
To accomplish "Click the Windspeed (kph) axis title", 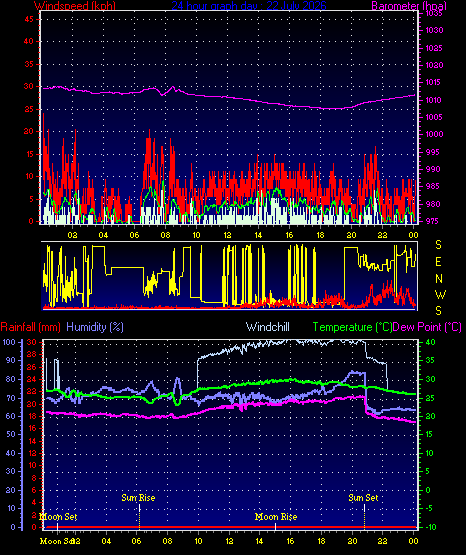I will coord(75,5).
